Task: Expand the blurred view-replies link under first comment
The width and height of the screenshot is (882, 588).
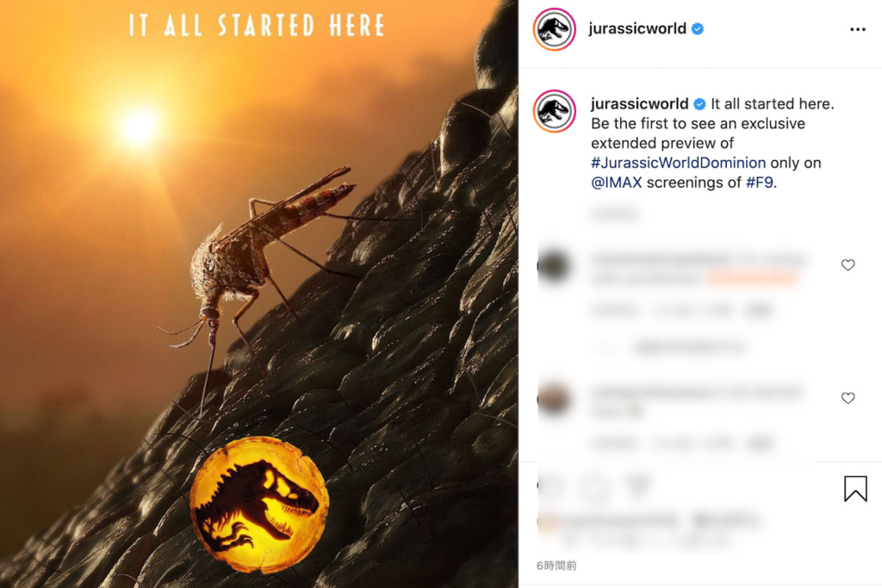Action: pyautogui.click(x=690, y=348)
